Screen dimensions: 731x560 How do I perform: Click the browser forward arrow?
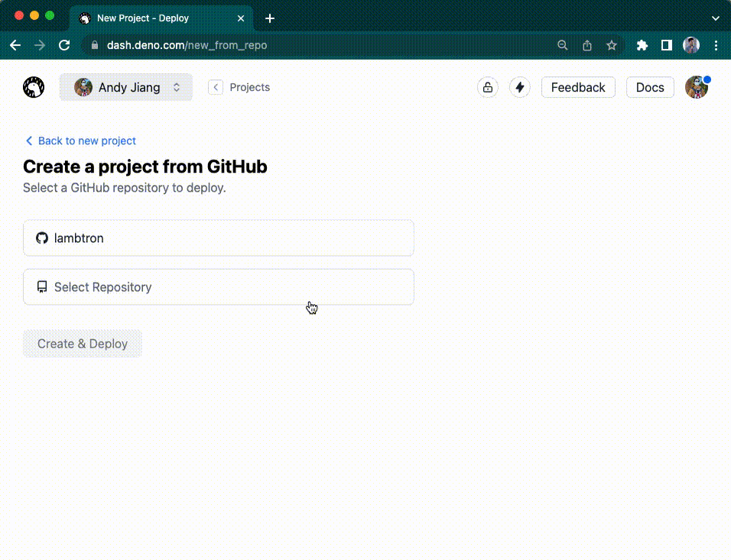coord(40,45)
